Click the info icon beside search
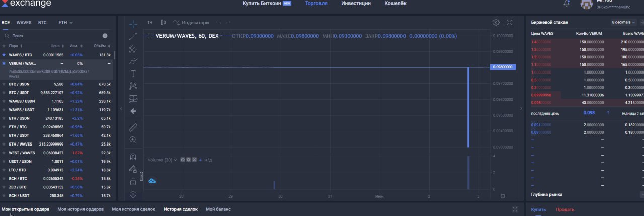 (105, 36)
